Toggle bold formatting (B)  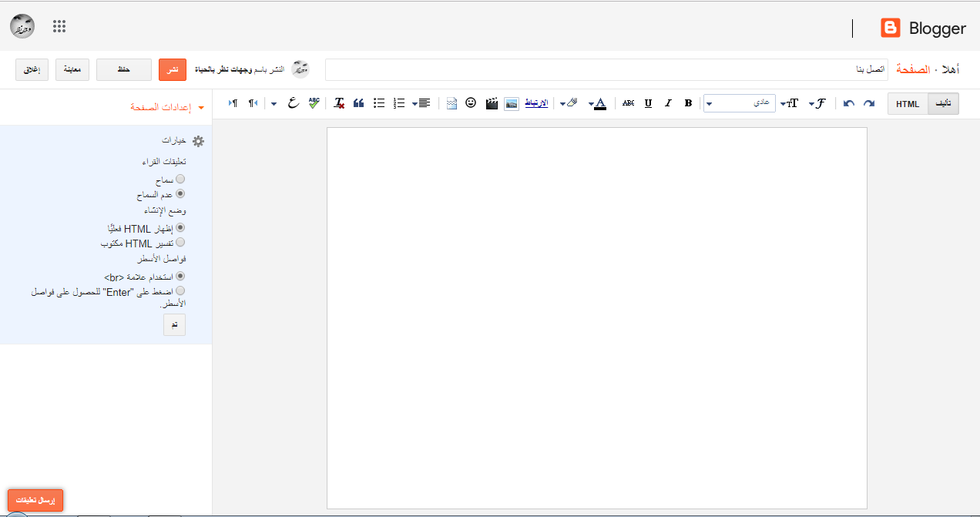tap(688, 103)
